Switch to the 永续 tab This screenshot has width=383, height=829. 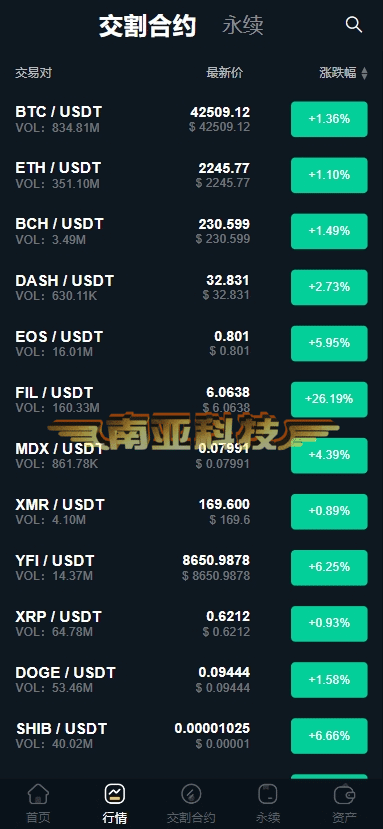(243, 25)
